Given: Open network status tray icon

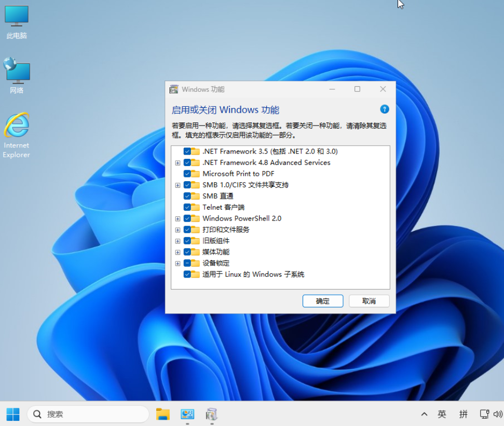Looking at the screenshot, I should point(484,414).
